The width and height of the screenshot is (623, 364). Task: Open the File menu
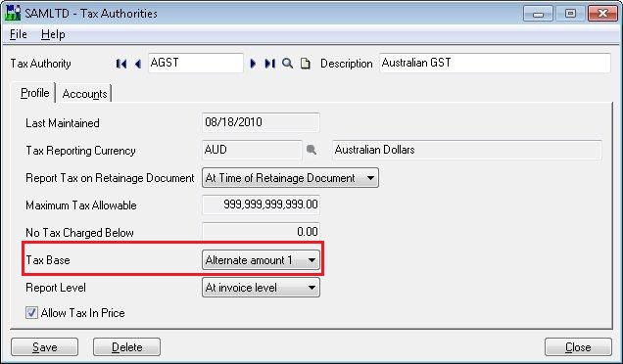[19, 34]
